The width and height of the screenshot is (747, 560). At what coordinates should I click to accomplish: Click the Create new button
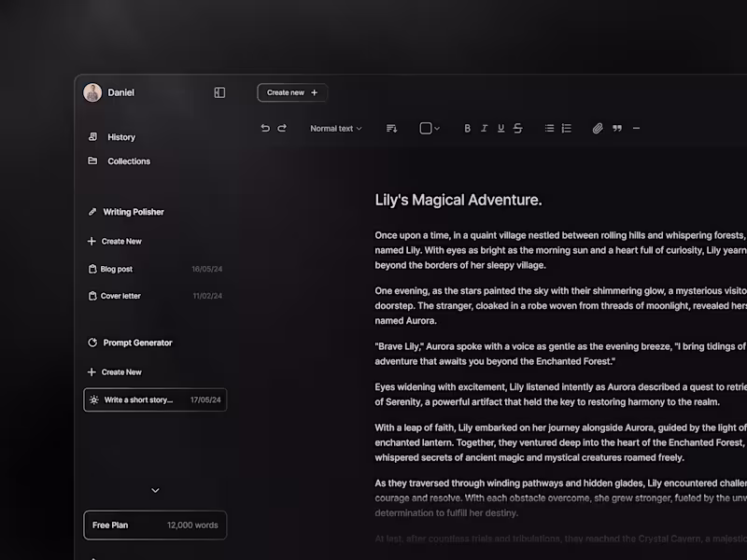pyautogui.click(x=291, y=92)
